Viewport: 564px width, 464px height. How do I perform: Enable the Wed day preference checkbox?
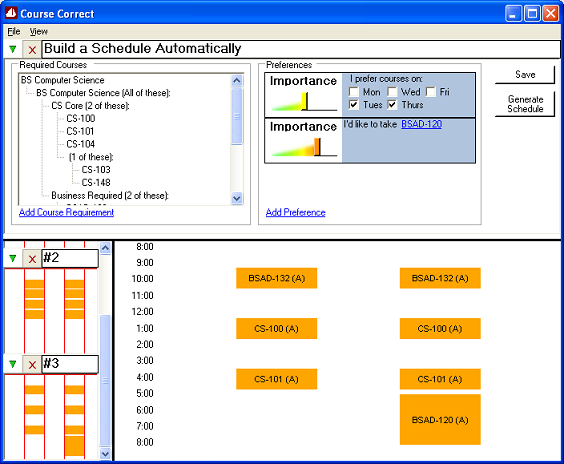click(x=392, y=92)
